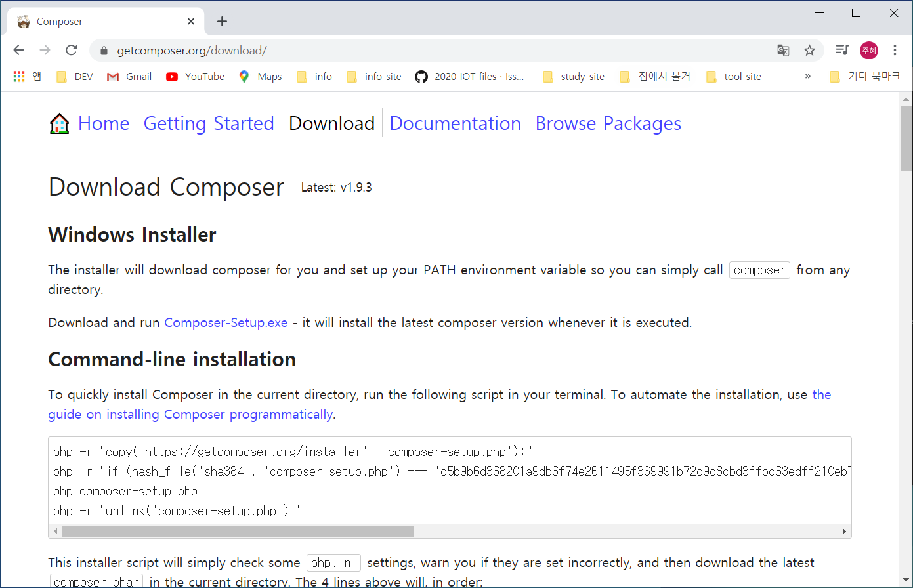Click the 'Download Composer' page title
The height and width of the screenshot is (588, 913).
click(166, 187)
